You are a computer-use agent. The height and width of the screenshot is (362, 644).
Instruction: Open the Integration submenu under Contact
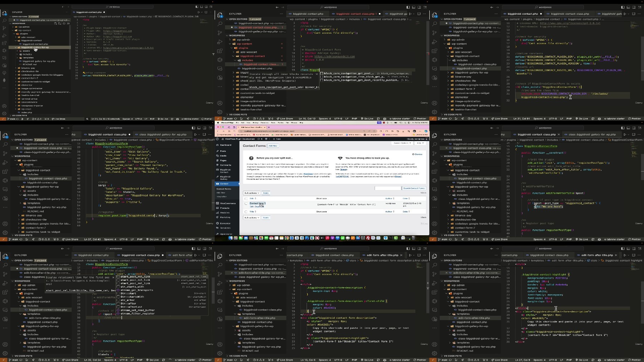[x=222, y=197]
